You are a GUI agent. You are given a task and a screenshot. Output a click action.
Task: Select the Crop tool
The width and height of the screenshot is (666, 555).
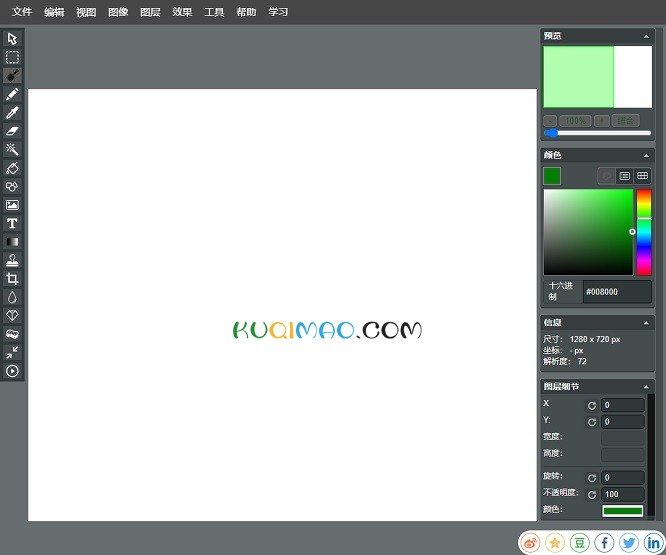click(x=12, y=279)
